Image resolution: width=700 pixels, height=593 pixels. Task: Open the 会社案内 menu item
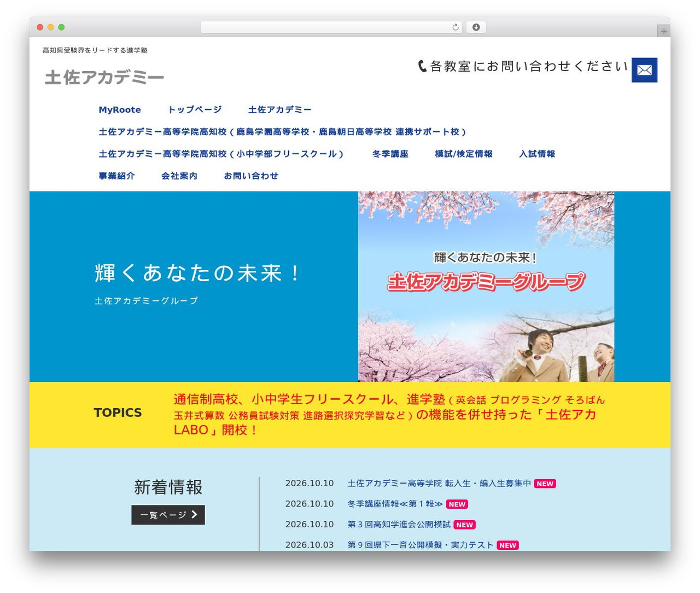click(x=179, y=176)
